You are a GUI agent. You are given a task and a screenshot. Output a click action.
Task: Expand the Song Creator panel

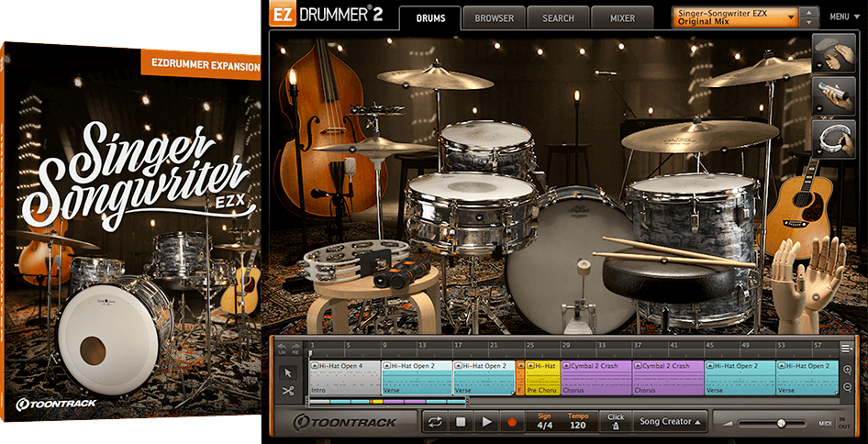click(x=671, y=422)
